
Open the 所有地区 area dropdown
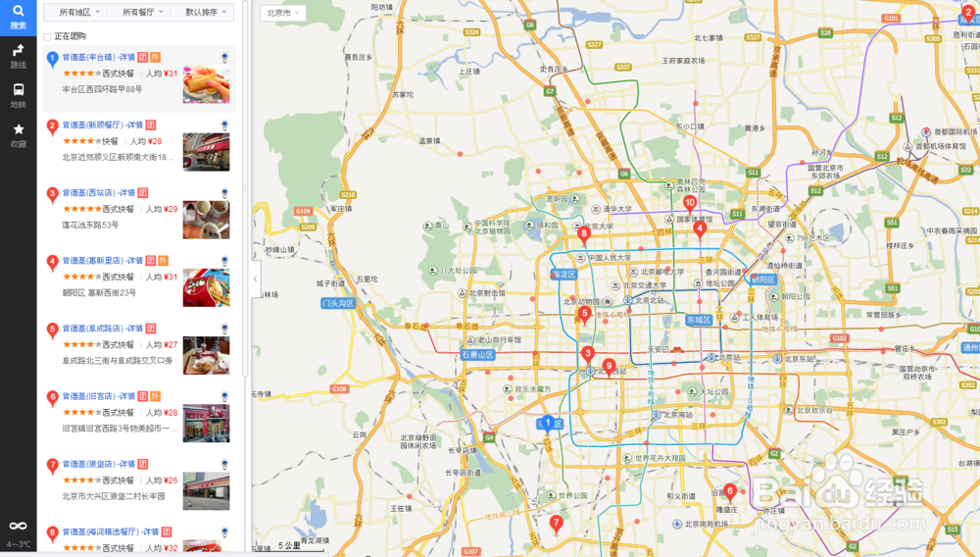75,12
